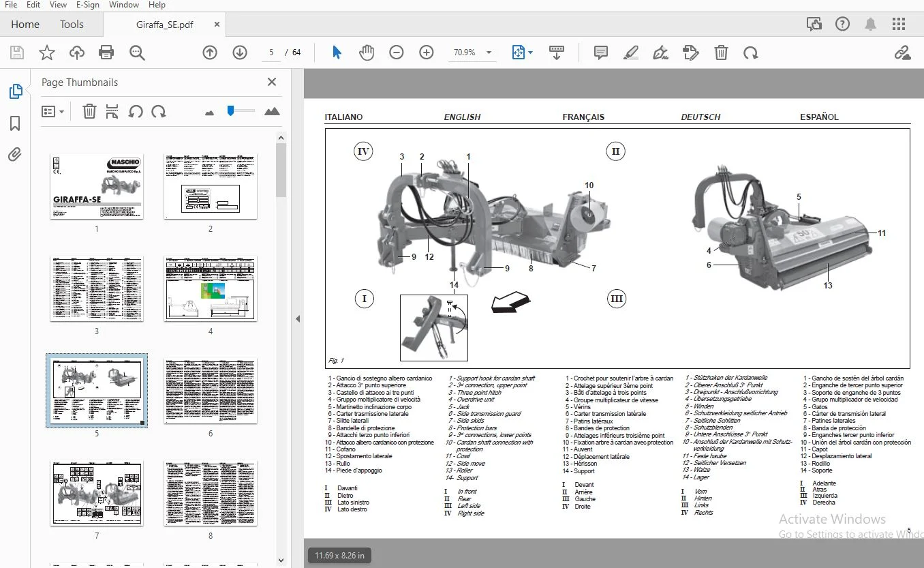Viewport: 924px width, 568px height.
Task: Click the fit page tool icon
Action: point(518,53)
